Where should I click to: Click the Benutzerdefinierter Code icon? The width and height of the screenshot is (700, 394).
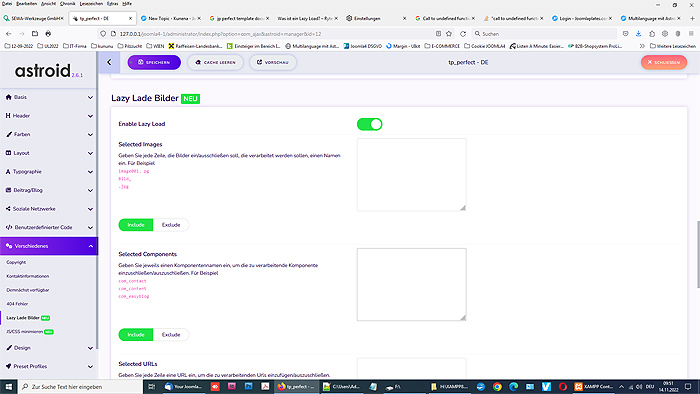tap(8, 227)
